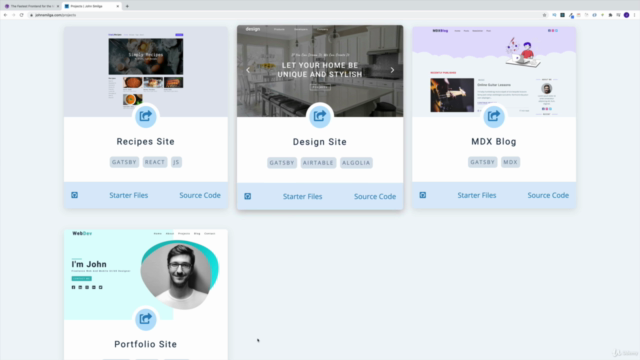Click the ALGOLIA tag on Design Site
Screen dimensions: 640x360
[356, 163]
